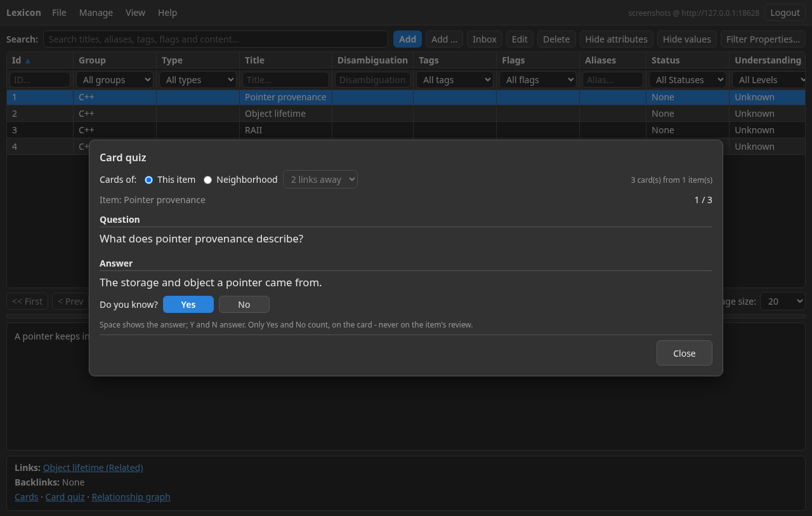Screen dimensions: 812x516
Task: Click the Disambiguation filter input
Action: pos(372,80)
